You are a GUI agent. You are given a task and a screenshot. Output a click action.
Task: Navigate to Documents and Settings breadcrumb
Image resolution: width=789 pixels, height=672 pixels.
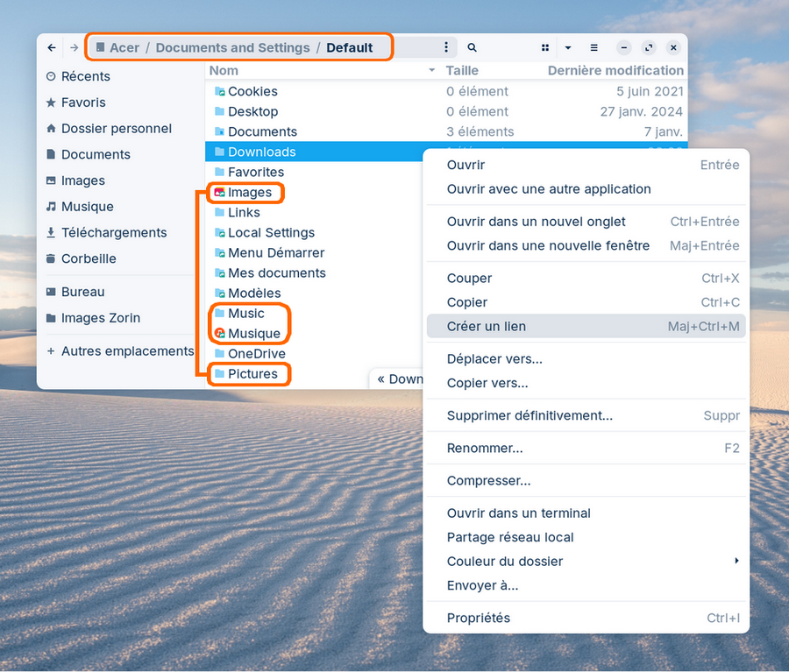click(x=232, y=47)
